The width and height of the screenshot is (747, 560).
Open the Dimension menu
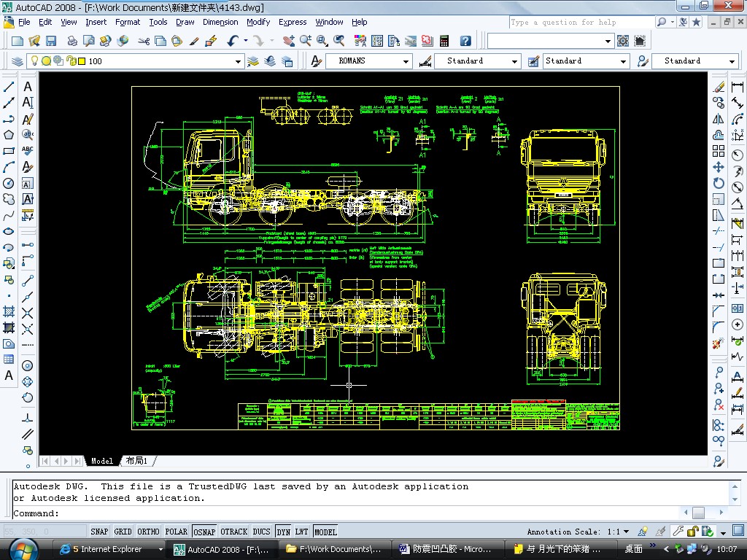220,22
